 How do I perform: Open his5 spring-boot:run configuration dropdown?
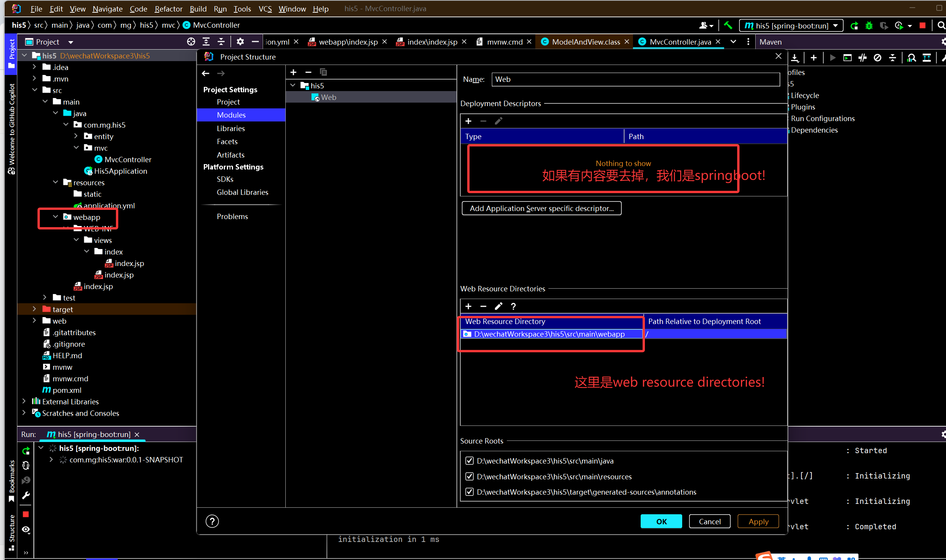[791, 25]
